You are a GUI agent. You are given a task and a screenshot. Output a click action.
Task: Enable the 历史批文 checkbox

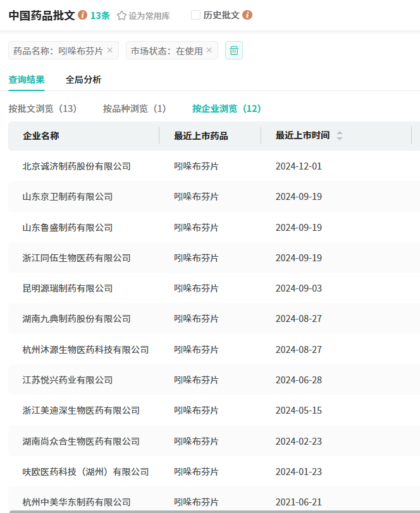pyautogui.click(x=195, y=15)
